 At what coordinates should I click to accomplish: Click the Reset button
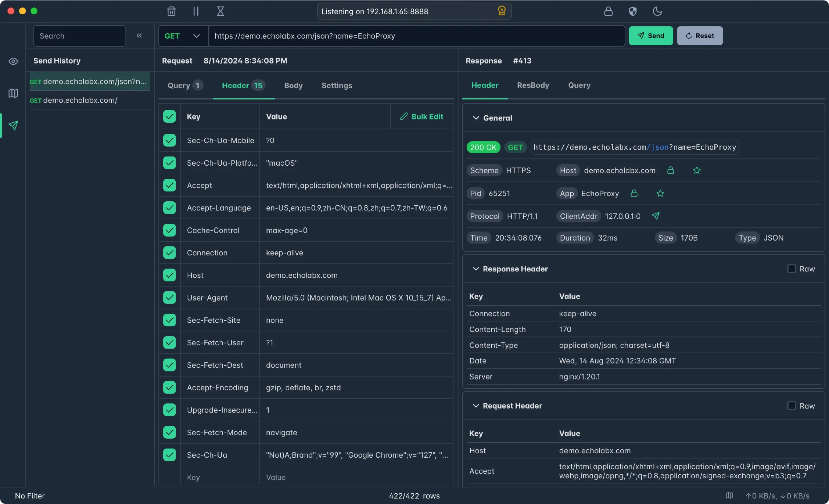[x=700, y=36]
